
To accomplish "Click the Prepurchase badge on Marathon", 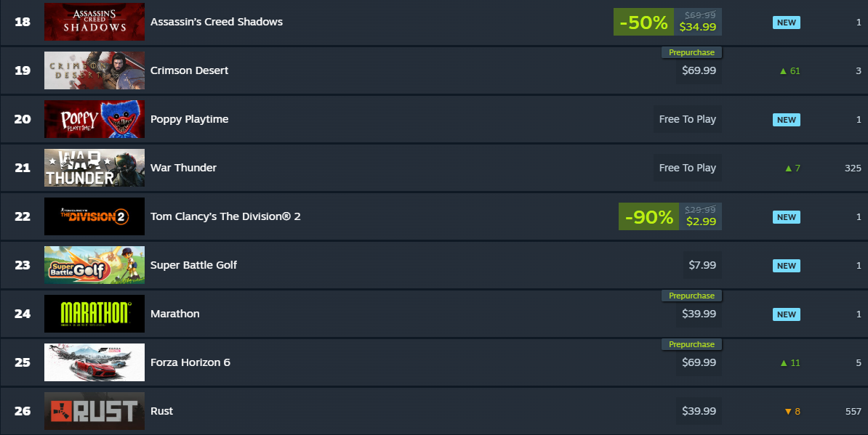I will [691, 296].
